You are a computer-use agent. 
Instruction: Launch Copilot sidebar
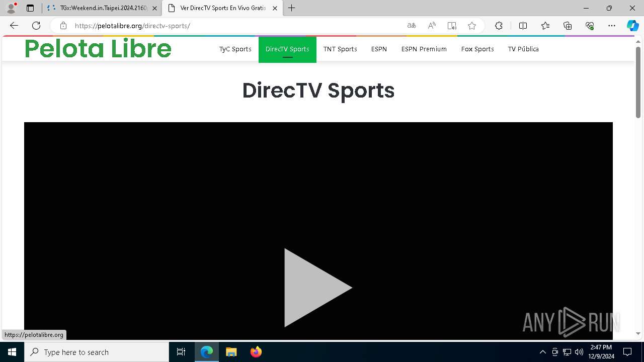click(x=632, y=26)
